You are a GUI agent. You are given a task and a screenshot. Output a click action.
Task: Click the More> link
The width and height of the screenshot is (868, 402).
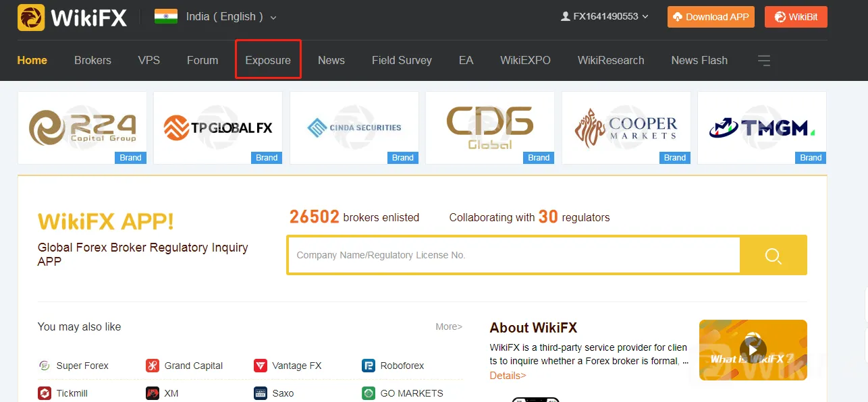449,326
